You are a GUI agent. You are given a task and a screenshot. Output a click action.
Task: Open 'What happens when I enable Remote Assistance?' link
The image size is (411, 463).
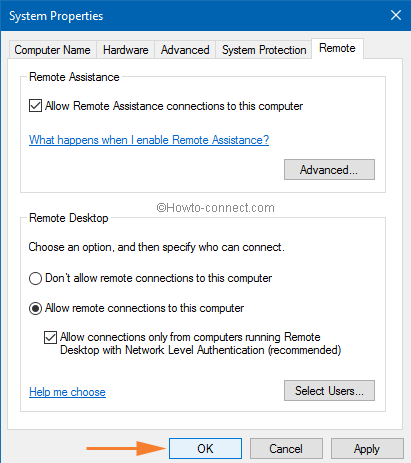[149, 140]
